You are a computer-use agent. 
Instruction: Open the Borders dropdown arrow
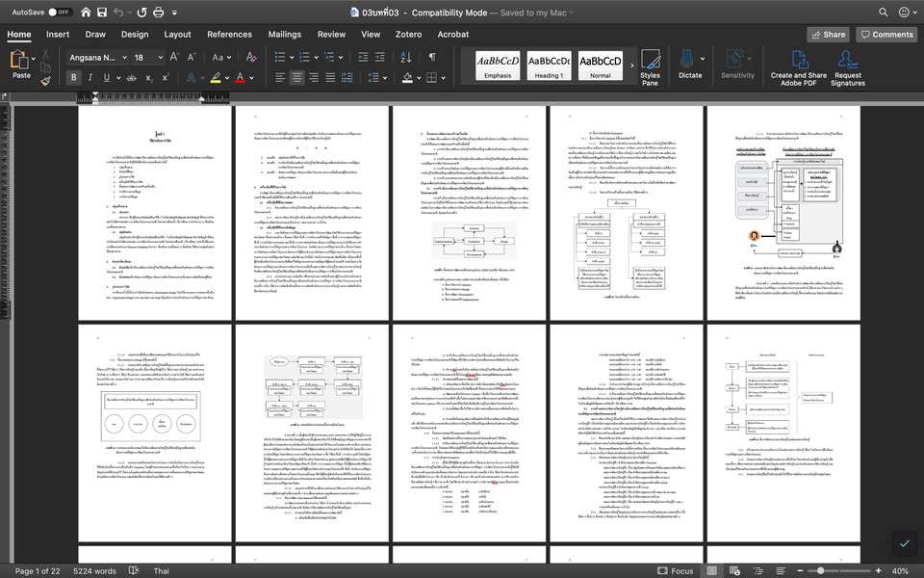(x=443, y=78)
